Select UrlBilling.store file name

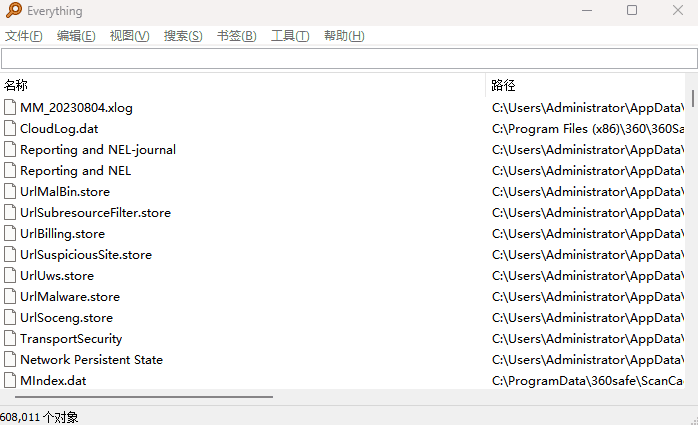[62, 234]
